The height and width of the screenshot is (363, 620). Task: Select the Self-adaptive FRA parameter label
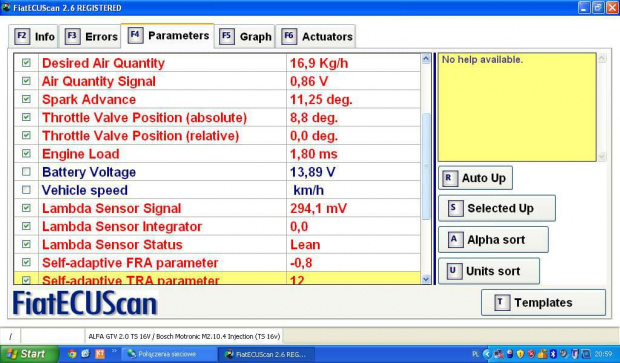[x=130, y=263]
